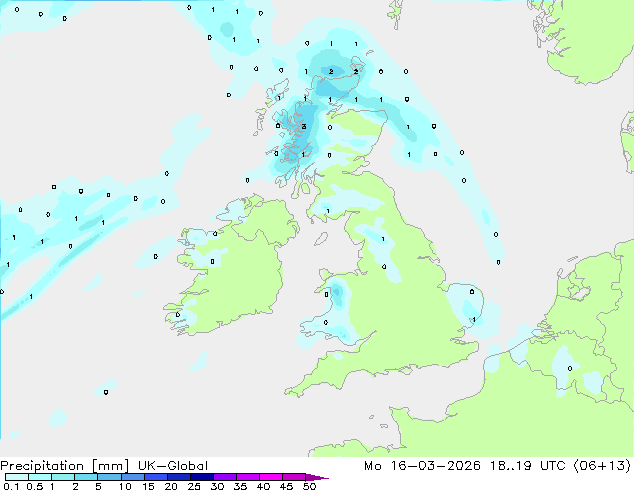Click the "18..19 UTC" time text
Viewport: 634px width, 490px height.
tap(528, 466)
